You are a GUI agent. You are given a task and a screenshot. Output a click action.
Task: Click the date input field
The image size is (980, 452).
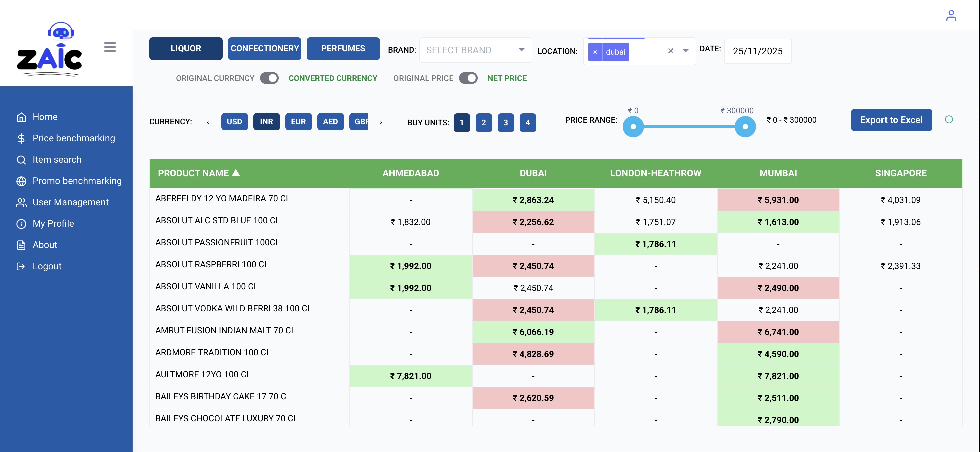(757, 51)
